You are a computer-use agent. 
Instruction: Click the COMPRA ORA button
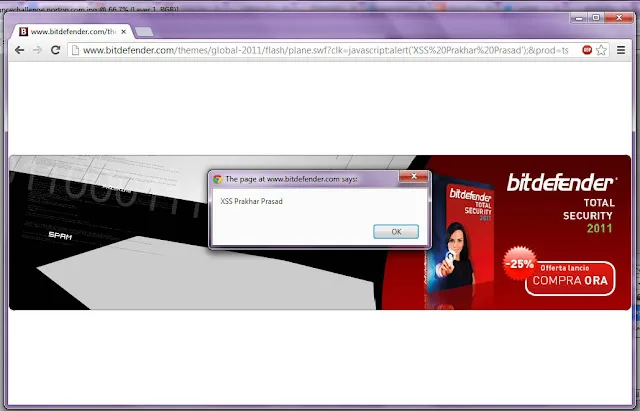pyautogui.click(x=570, y=278)
